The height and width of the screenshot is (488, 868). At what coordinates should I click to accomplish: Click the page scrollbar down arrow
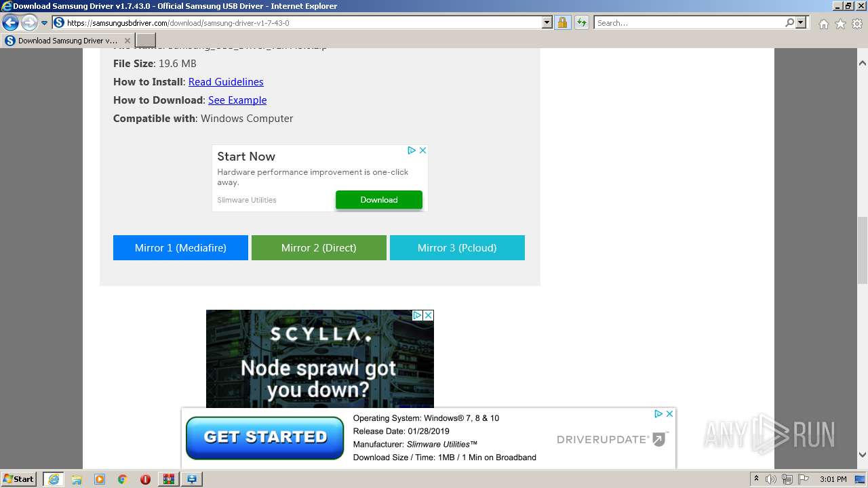pos(862,455)
